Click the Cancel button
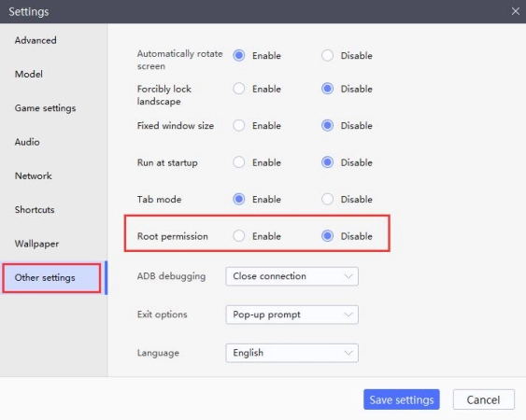526x420 pixels. (x=483, y=399)
